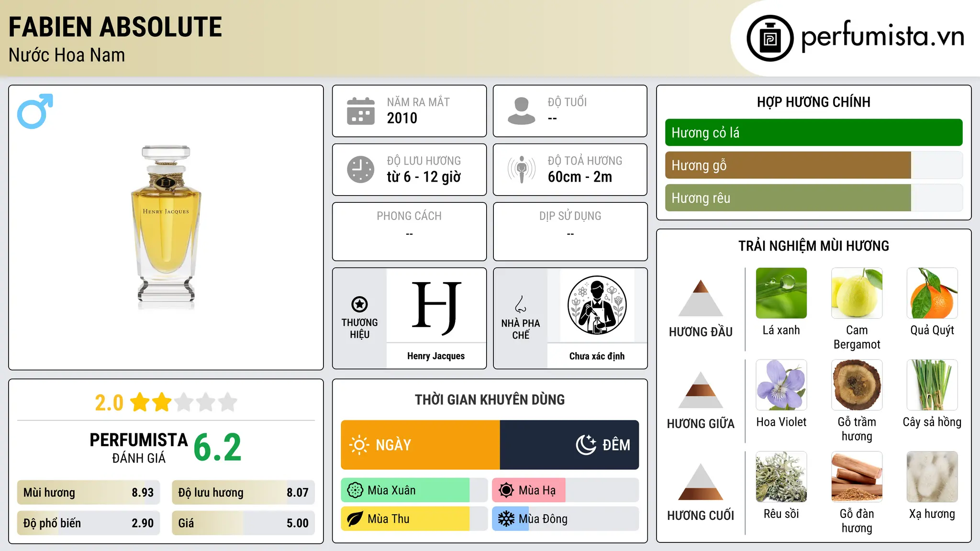The width and height of the screenshot is (980, 551).
Task: Select the ĐÊM nighttime segment
Action: coord(569,445)
